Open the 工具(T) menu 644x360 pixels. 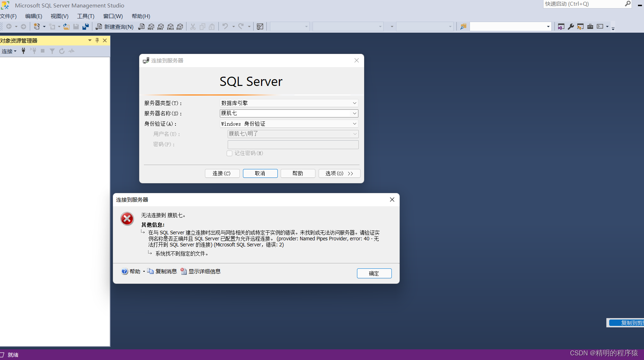point(86,16)
